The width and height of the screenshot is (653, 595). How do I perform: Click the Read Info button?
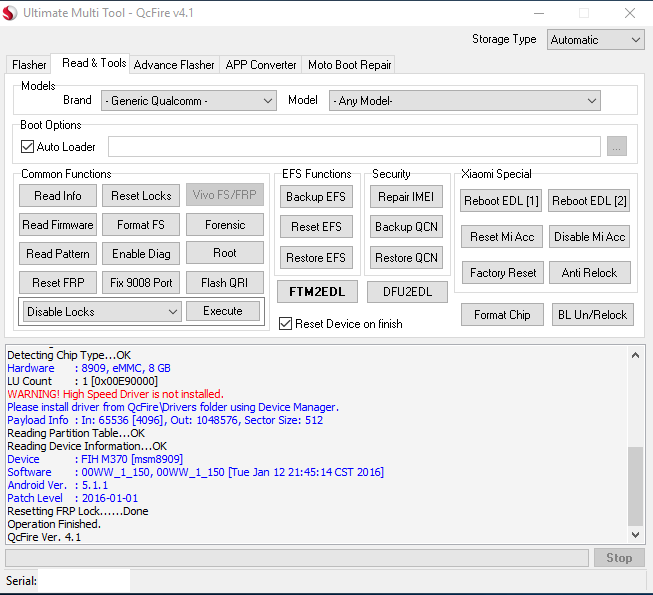point(58,196)
